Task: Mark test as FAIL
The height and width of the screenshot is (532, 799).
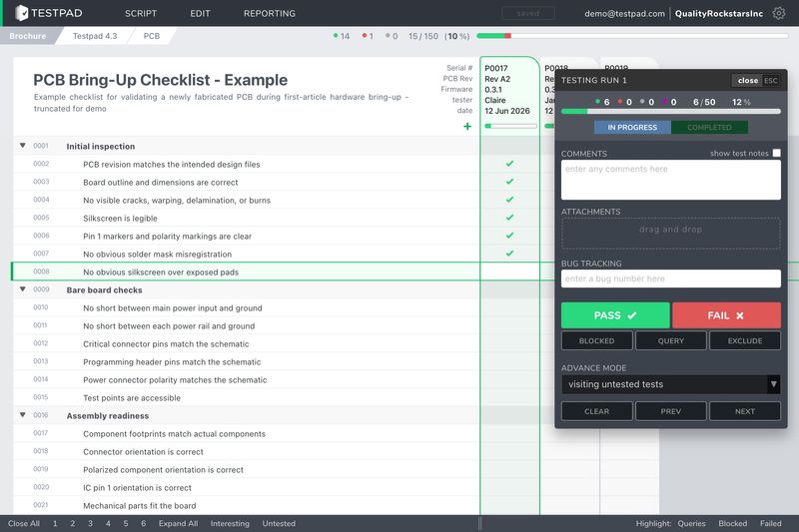Action: 726,315
